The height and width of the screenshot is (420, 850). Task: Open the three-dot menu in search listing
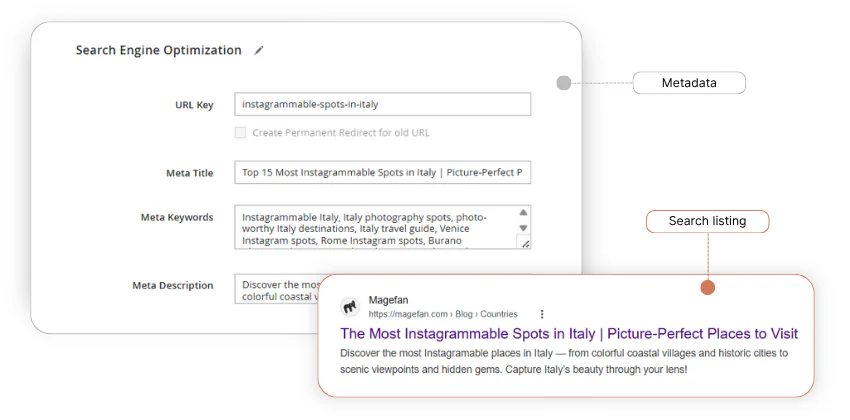(542, 313)
